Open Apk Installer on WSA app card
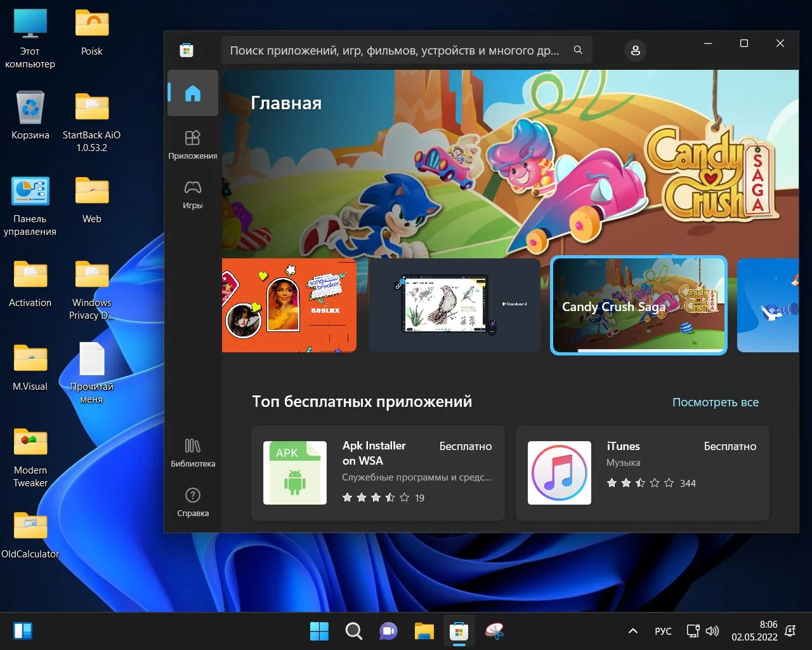 tap(378, 473)
